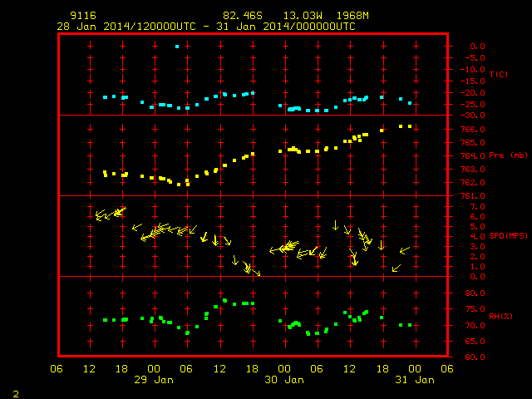Click the 30 Jan date label
The image size is (532, 399).
[x=284, y=380]
